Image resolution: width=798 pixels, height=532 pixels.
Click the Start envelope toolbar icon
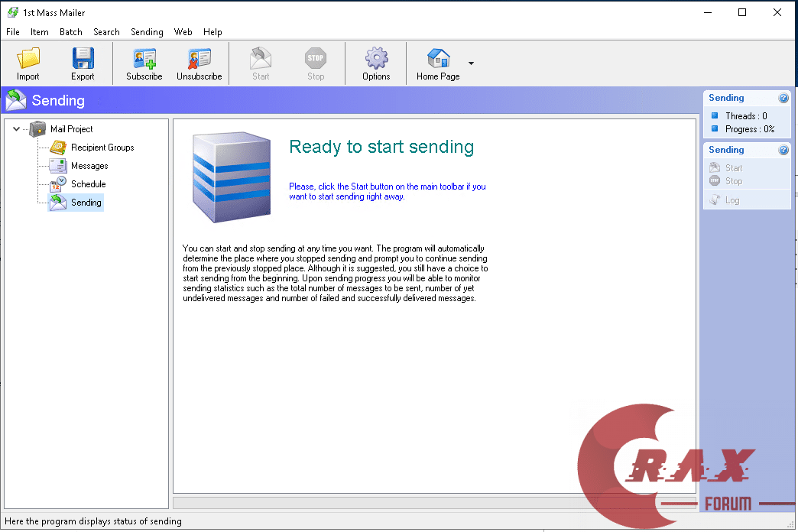pyautogui.click(x=261, y=58)
